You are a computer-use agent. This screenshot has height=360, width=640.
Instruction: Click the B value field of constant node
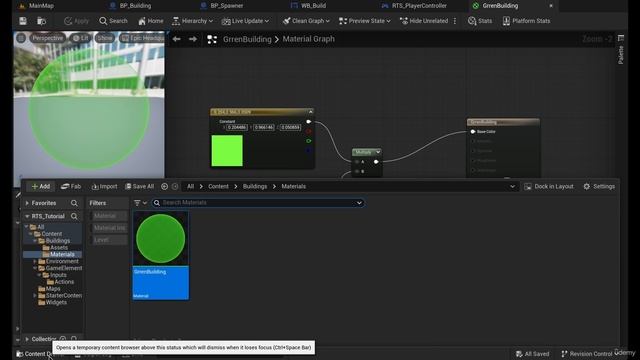pyautogui.click(x=290, y=127)
